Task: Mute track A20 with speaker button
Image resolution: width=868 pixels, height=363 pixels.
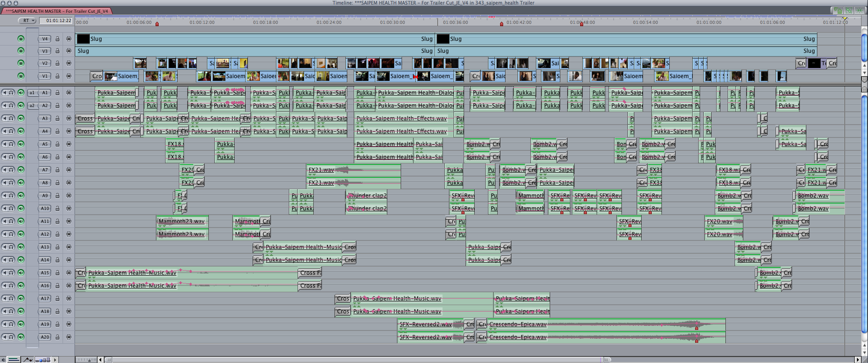Action: click(x=5, y=337)
